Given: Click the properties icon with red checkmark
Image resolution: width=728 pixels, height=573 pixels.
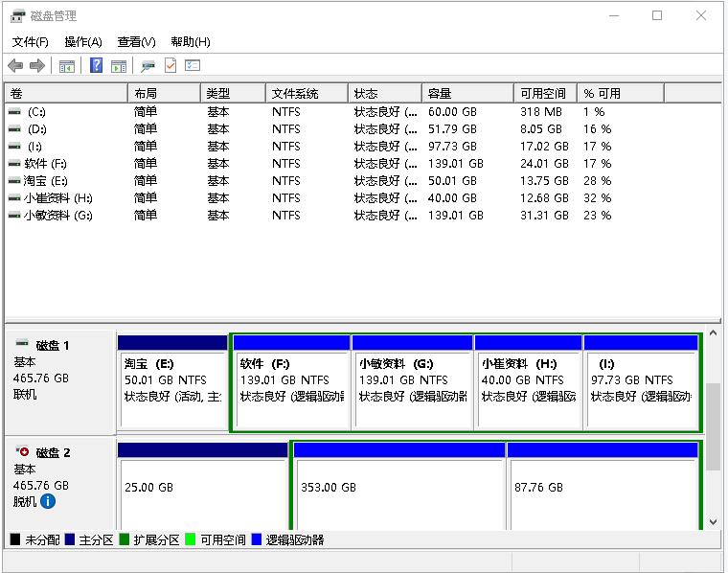Looking at the screenshot, I should 171,66.
